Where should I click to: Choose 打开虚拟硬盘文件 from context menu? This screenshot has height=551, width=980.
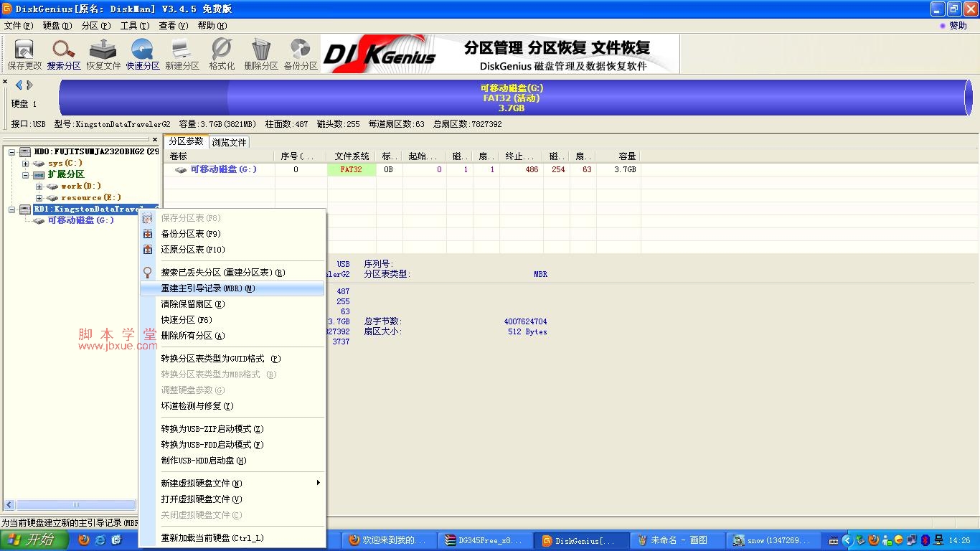pos(232,499)
